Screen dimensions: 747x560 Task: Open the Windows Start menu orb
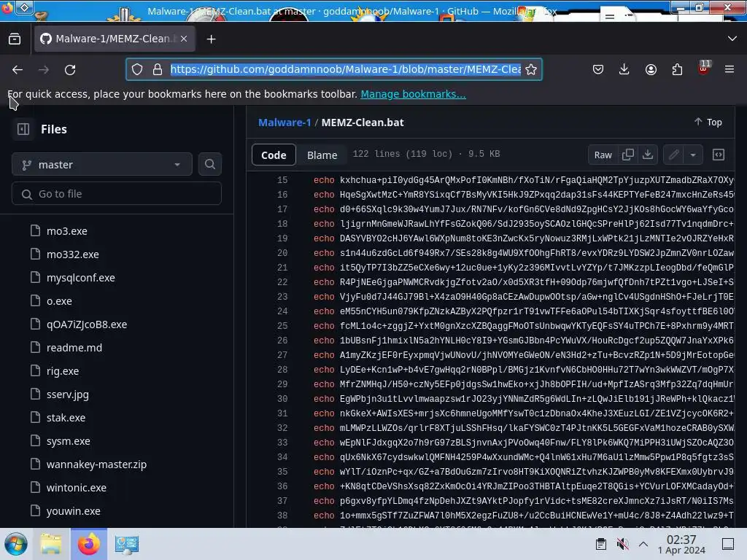coord(16,544)
